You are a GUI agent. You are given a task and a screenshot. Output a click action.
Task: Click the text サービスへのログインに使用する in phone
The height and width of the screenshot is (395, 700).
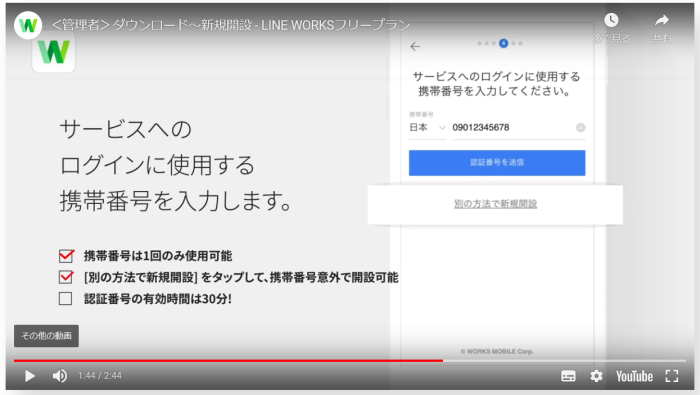(x=496, y=77)
